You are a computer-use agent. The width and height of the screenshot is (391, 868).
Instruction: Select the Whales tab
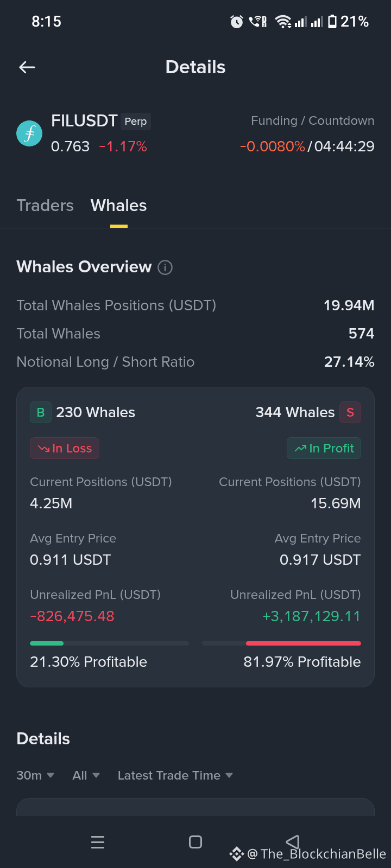click(x=119, y=206)
